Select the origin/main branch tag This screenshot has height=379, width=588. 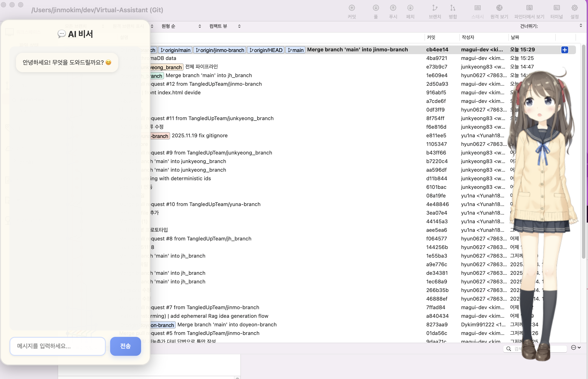pyautogui.click(x=175, y=50)
